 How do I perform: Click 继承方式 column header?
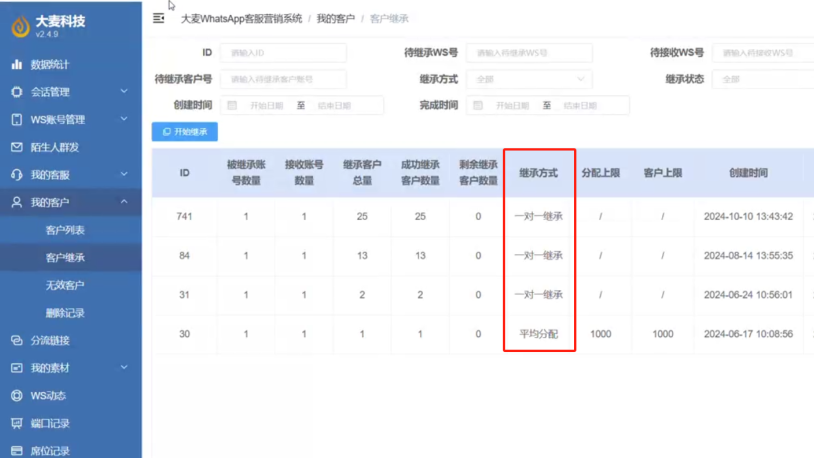click(x=539, y=173)
